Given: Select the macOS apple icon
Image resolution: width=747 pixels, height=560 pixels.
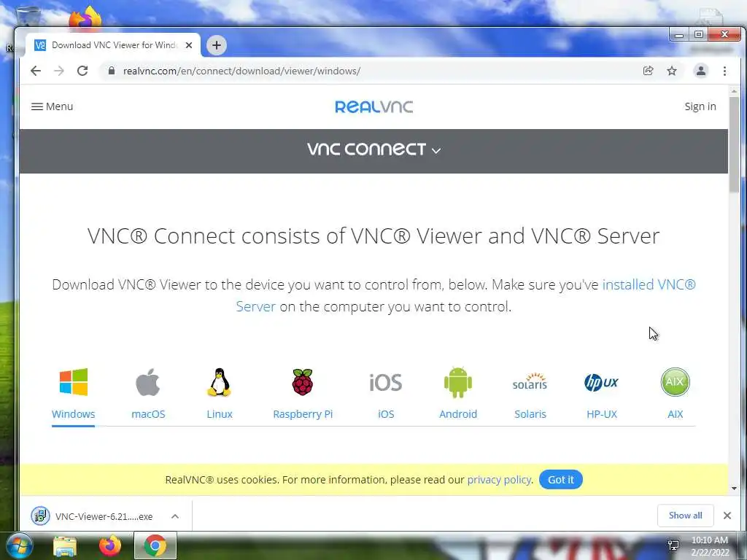Looking at the screenshot, I should tap(147, 382).
